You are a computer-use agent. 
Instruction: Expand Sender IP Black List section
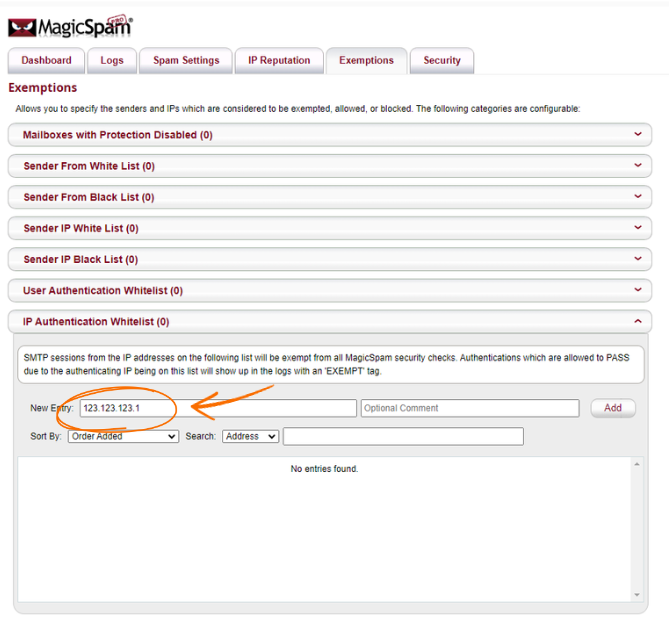(x=329, y=259)
